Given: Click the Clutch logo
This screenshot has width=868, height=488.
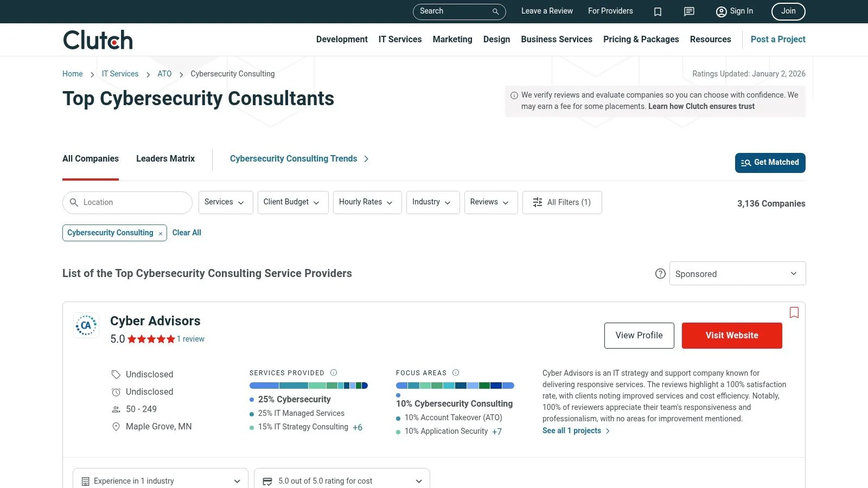Looking at the screenshot, I should (97, 39).
